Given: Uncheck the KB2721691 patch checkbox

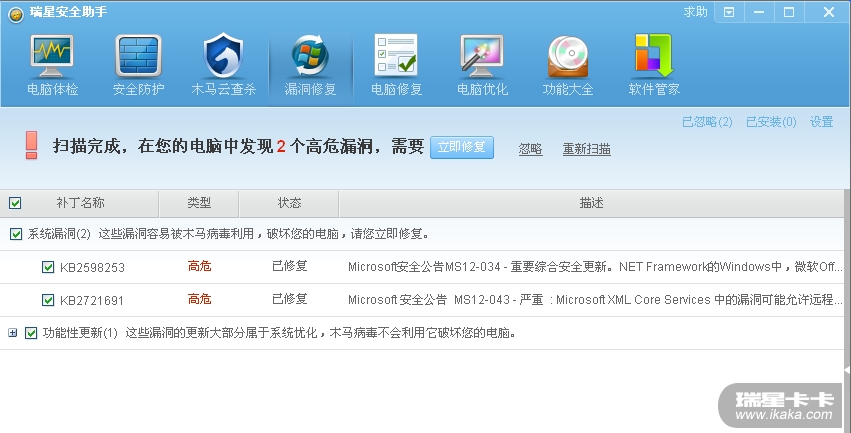Looking at the screenshot, I should click(48, 300).
